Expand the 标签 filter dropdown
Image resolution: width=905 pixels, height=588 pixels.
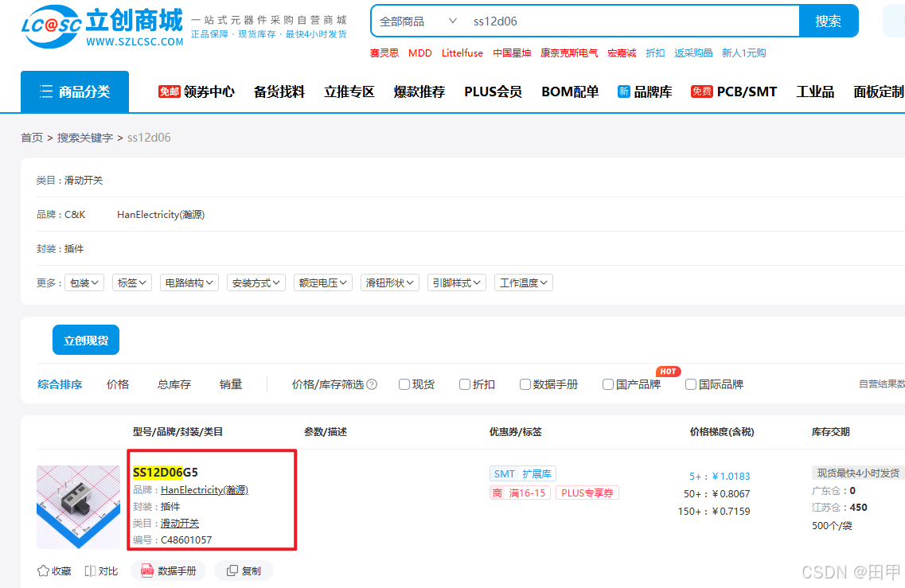point(132,282)
